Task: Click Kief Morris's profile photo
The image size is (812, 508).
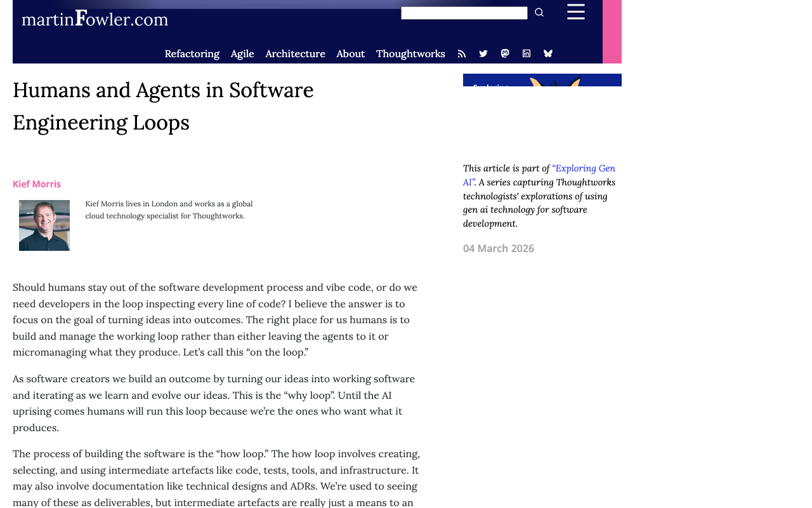Action: pyautogui.click(x=44, y=225)
